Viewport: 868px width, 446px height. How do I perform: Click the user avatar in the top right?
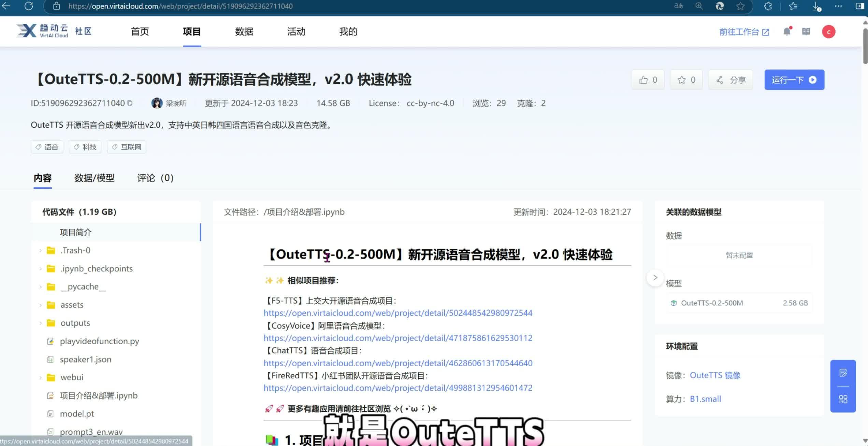828,31
